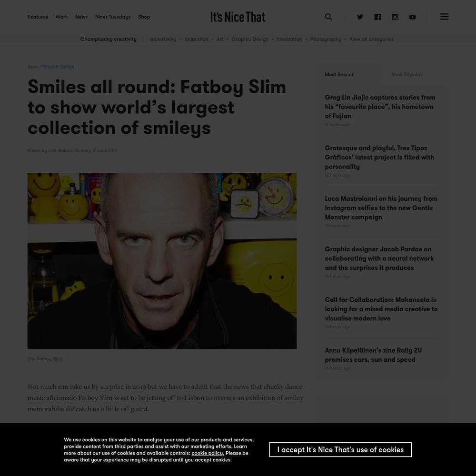This screenshot has width=476, height=476.
Task: Click the Graphic Design breadcrumb link
Action: point(58,67)
